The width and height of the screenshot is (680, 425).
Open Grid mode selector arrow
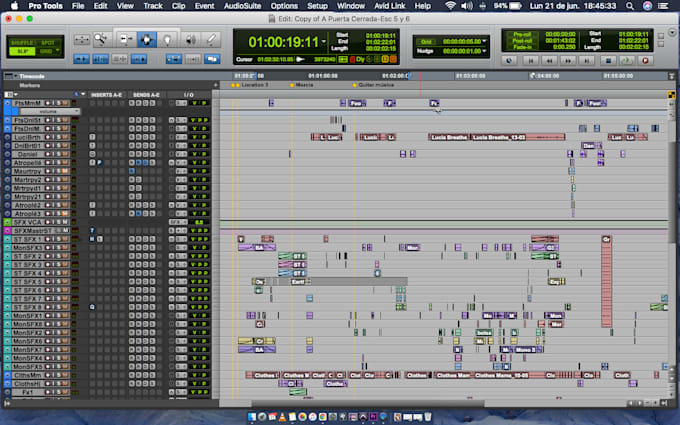(x=58, y=51)
